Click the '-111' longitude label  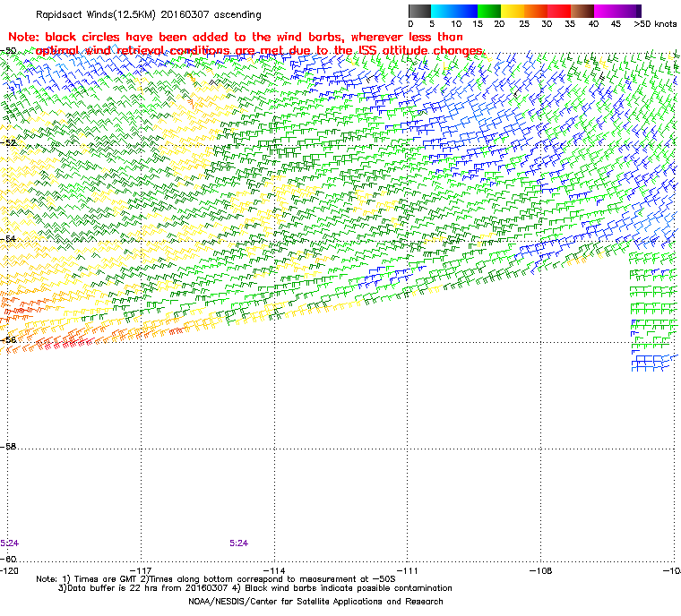coord(408,571)
